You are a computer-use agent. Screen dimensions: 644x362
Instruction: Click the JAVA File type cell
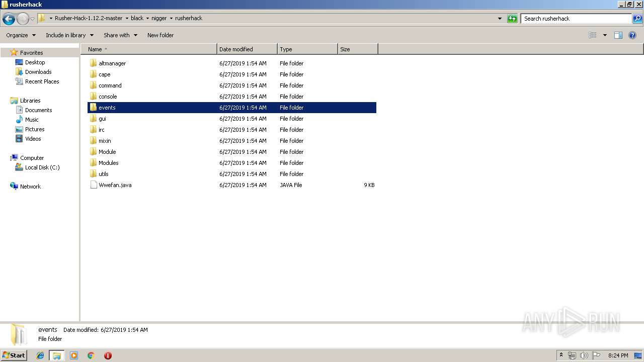click(291, 185)
